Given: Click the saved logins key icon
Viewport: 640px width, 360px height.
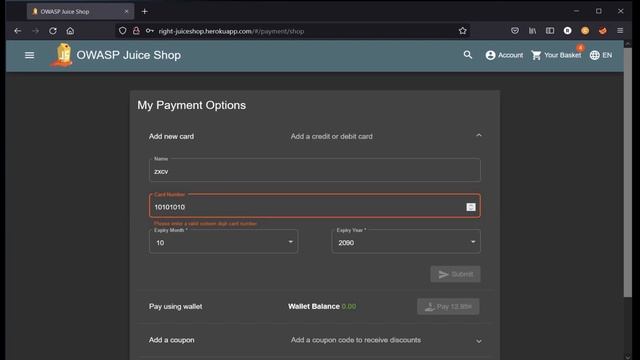Looking at the screenshot, I should [150, 31].
